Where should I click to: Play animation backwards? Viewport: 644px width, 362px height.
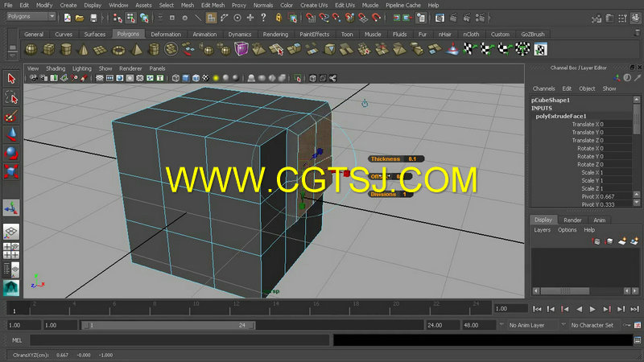tap(579, 309)
